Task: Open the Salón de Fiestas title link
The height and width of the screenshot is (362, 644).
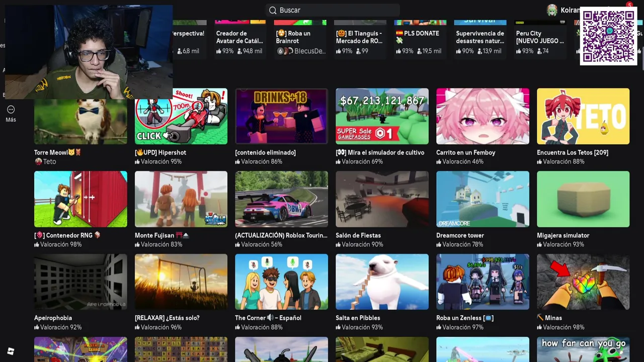Action: point(358,235)
